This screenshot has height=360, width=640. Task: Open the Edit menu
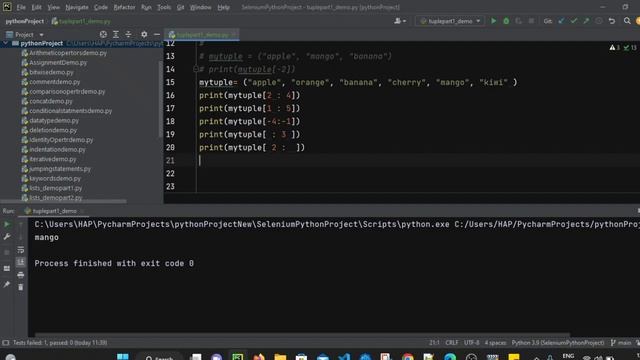pos(37,7)
